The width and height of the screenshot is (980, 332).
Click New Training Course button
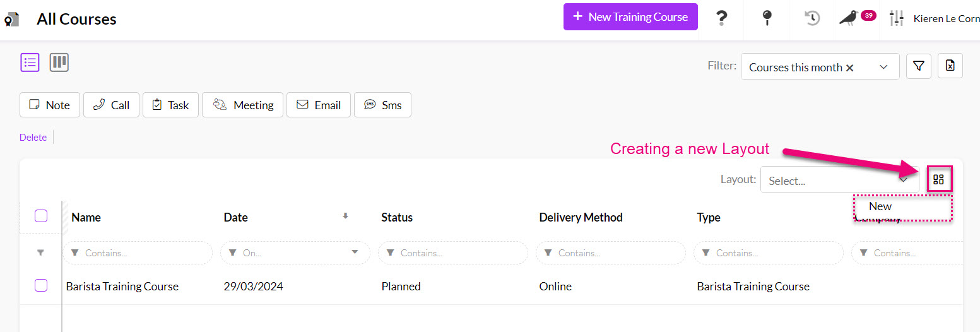click(630, 17)
